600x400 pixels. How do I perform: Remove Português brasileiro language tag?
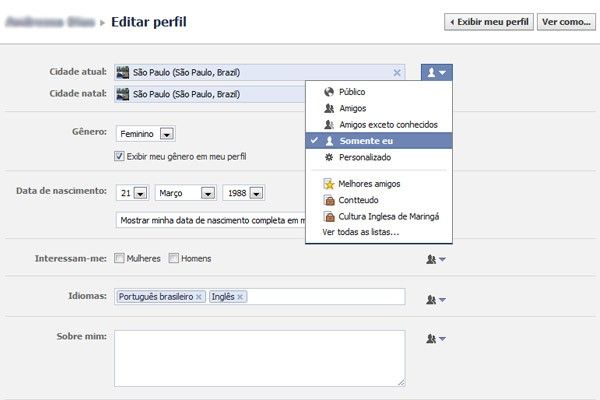pyautogui.click(x=199, y=297)
